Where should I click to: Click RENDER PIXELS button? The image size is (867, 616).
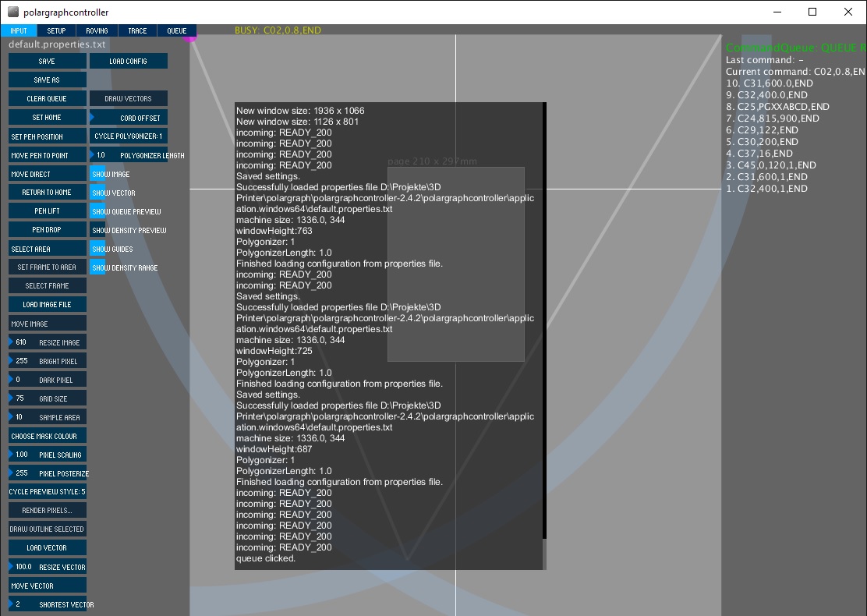tap(47, 511)
